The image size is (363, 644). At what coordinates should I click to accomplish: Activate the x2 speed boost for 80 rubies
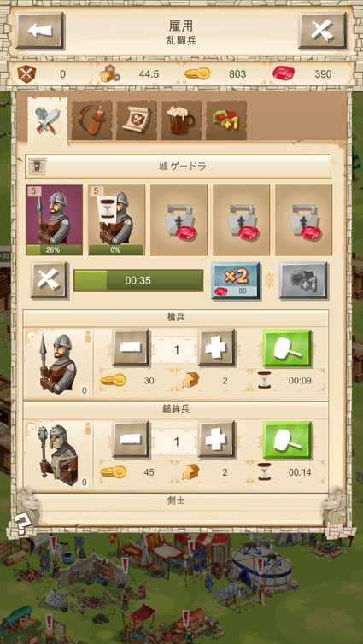[x=236, y=280]
